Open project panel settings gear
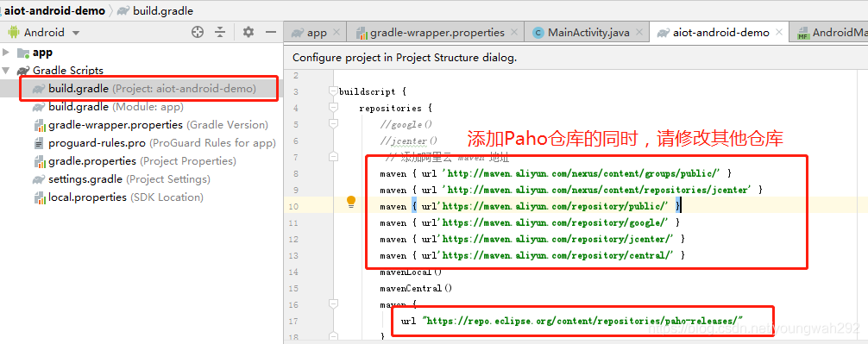This screenshot has height=344, width=868. click(248, 32)
